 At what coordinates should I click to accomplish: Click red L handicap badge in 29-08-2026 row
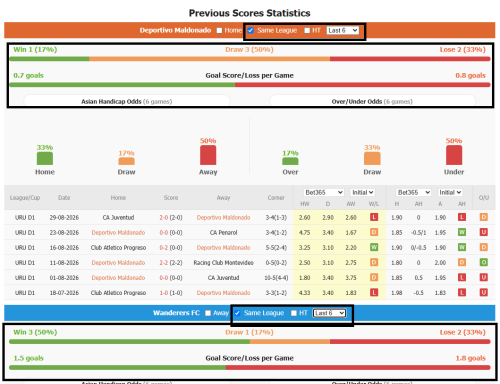462,217
